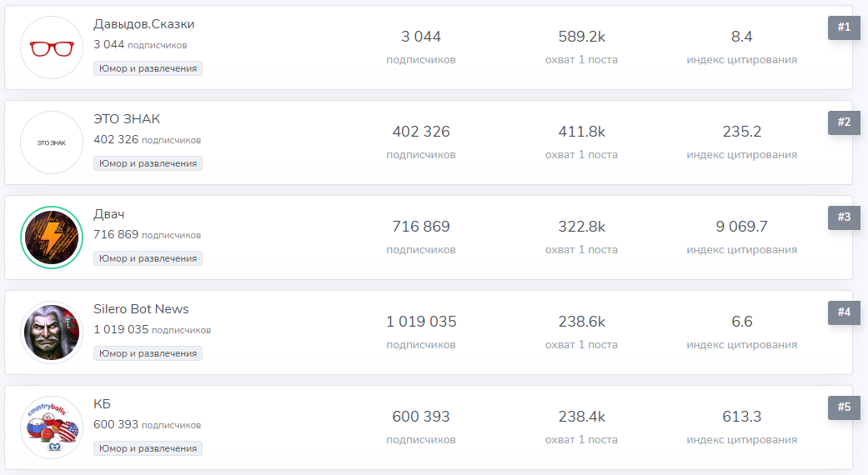Click the #1 rank badge

(844, 27)
